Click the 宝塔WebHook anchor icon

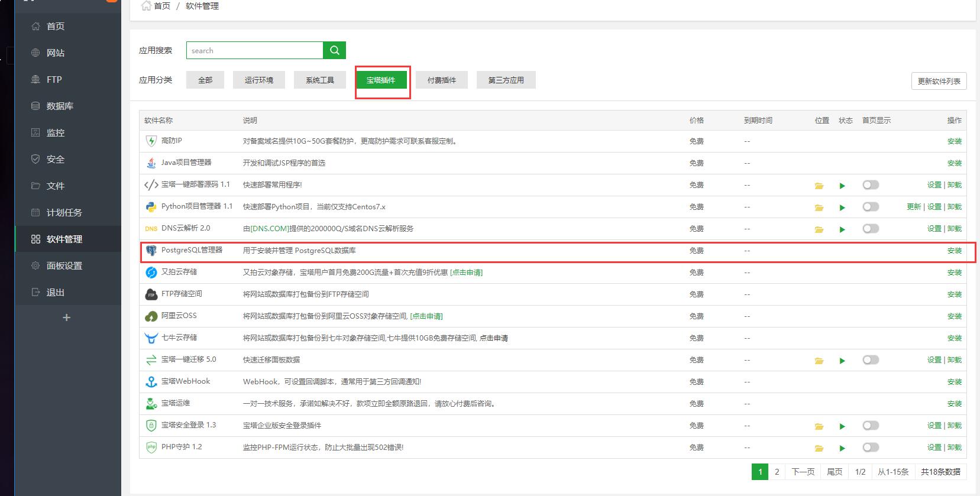click(151, 382)
